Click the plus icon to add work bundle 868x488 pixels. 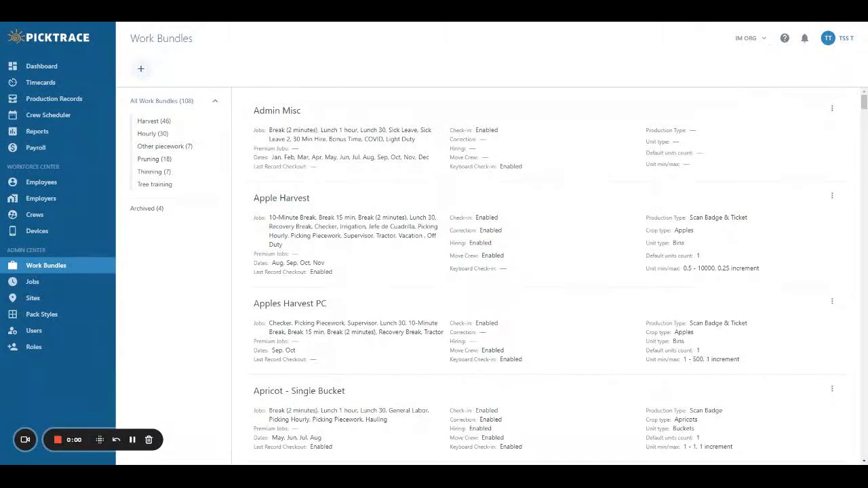(x=141, y=68)
